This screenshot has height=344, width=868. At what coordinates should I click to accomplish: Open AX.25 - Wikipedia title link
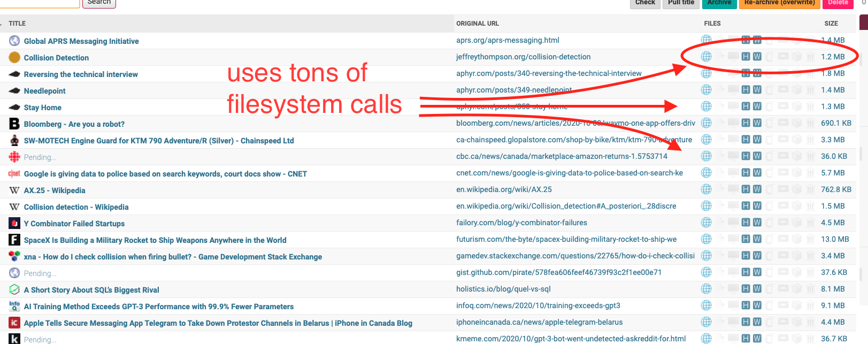[x=55, y=190]
